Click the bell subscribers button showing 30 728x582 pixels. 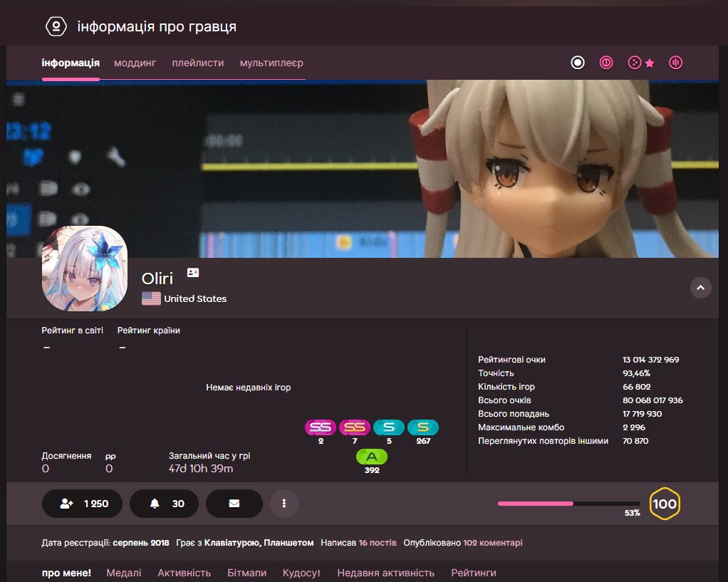(x=165, y=504)
